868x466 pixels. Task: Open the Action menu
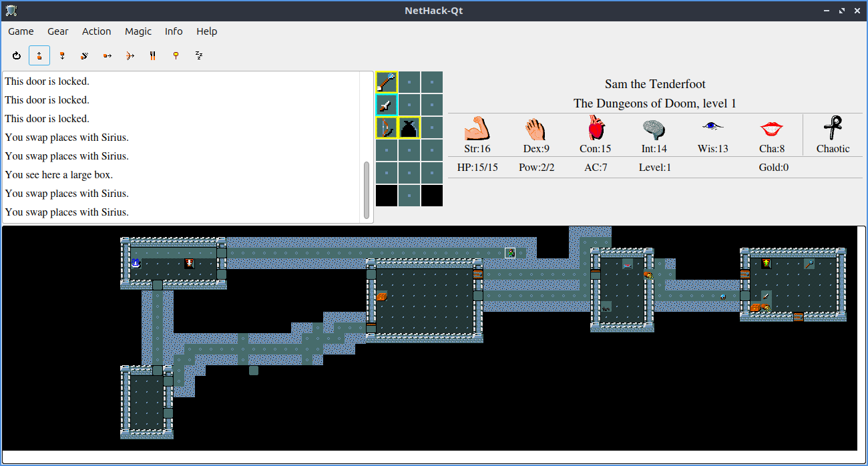pyautogui.click(x=97, y=31)
